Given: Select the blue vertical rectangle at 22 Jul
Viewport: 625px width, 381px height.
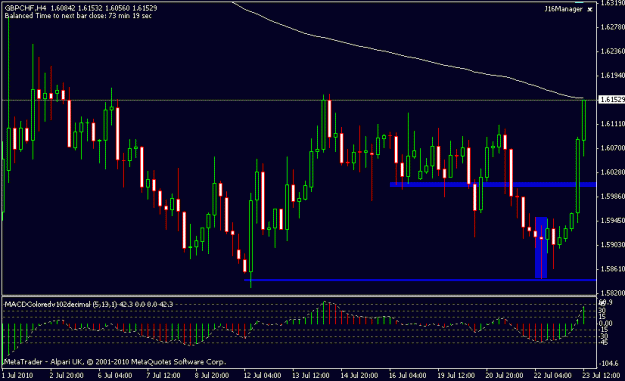Looking at the screenshot, I should pyautogui.click(x=541, y=247).
